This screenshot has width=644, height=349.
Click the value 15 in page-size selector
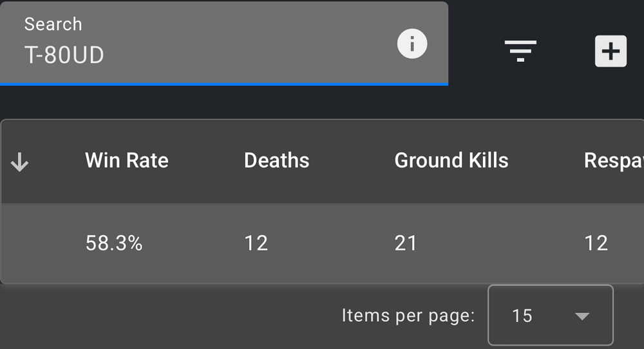522,316
